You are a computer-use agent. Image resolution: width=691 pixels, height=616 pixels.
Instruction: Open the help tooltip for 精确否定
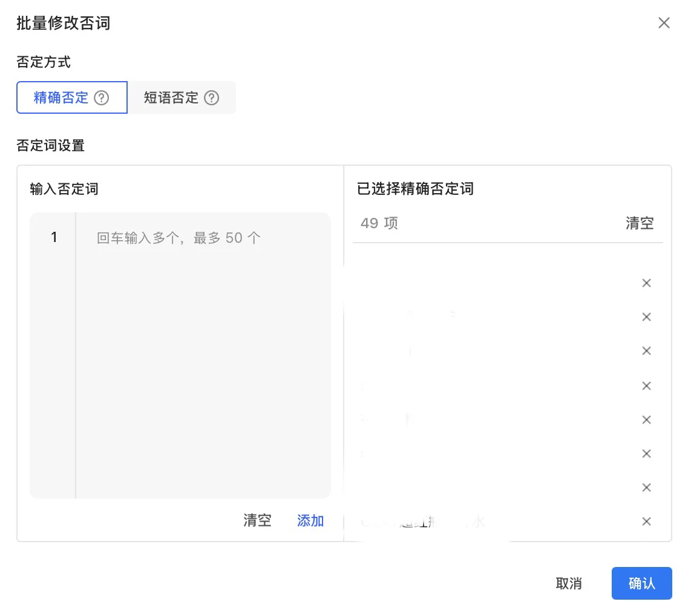pos(102,97)
